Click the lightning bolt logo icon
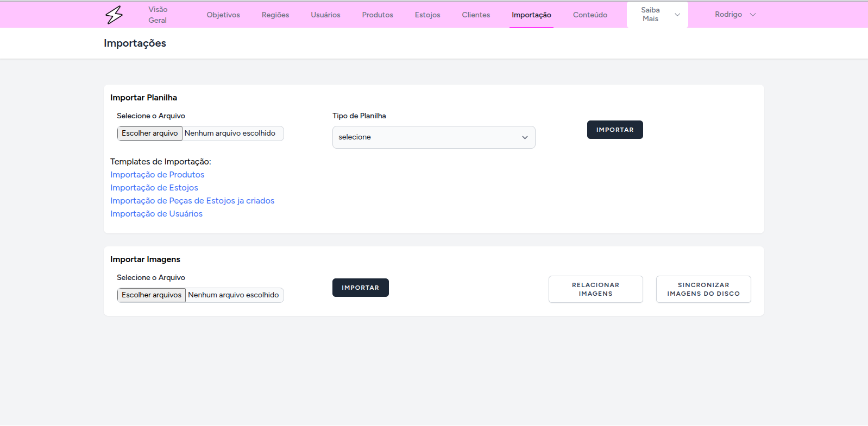 click(x=114, y=15)
